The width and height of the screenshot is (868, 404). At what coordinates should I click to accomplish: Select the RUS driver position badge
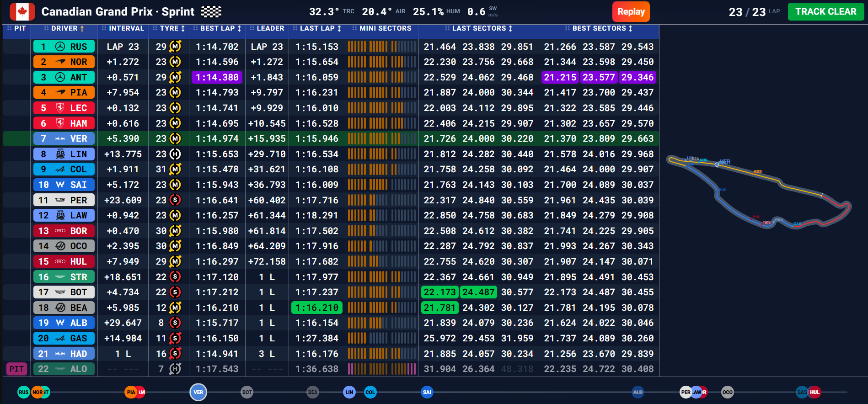click(64, 47)
